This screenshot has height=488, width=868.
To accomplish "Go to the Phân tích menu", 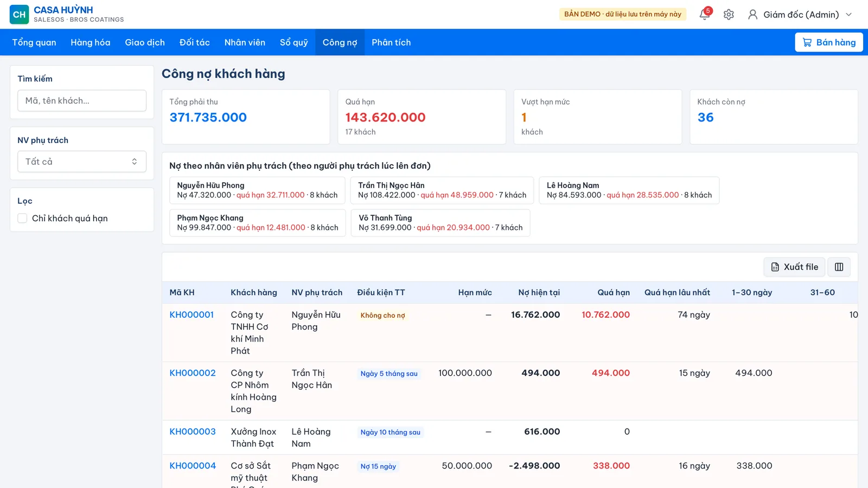I will tap(391, 42).
